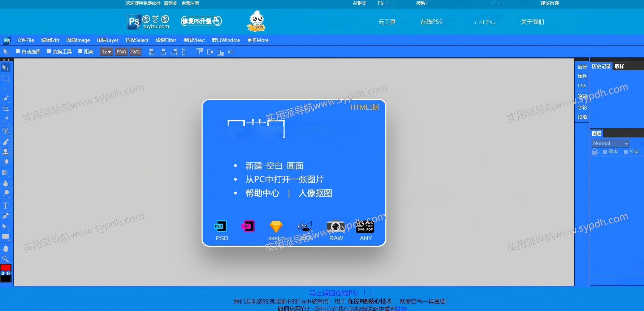Toggle lock 位置 checkbox in layers panel
Viewport: 644px width, 311px height.
[626, 152]
